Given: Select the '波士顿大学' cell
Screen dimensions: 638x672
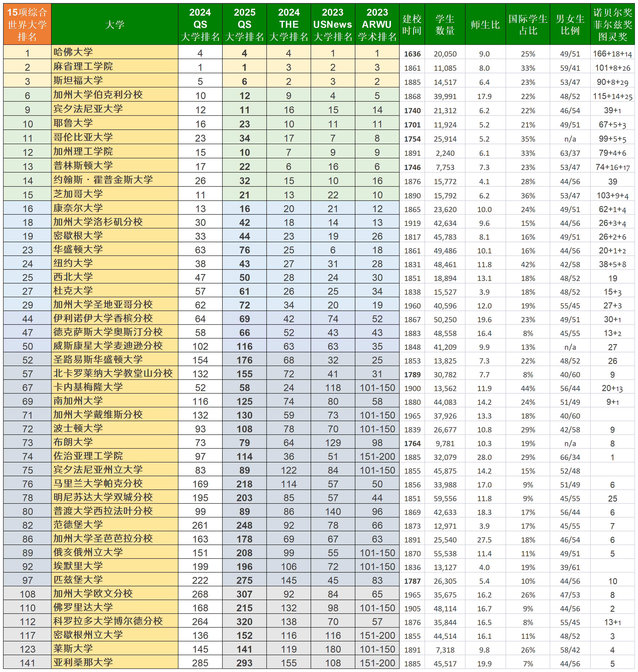Looking at the screenshot, I should (x=115, y=428).
